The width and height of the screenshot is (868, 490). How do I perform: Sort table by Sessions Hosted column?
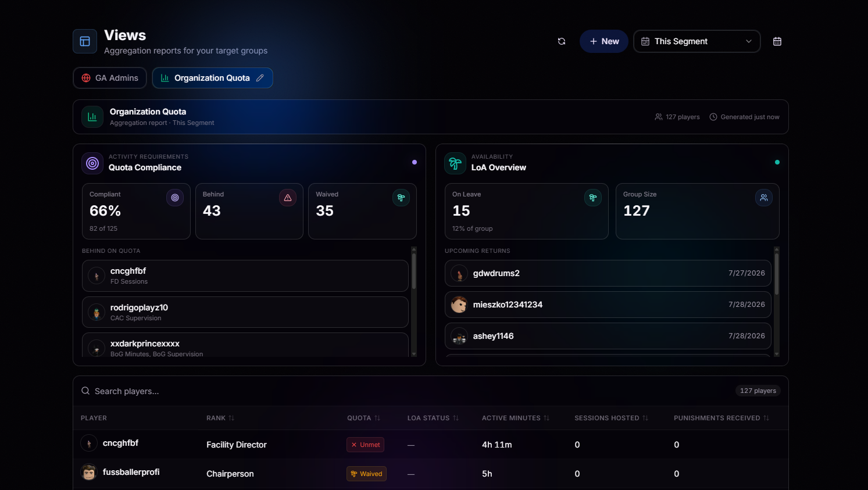612,418
